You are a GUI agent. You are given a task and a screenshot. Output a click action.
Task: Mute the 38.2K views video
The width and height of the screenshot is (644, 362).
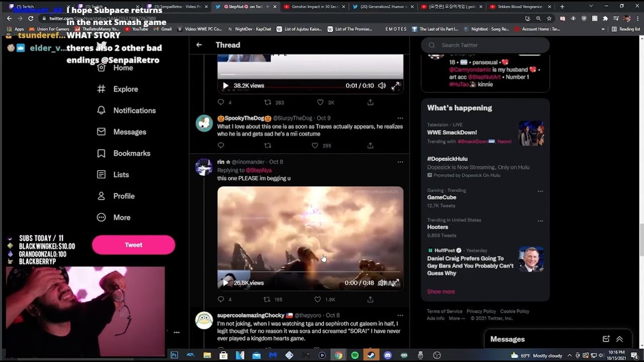coord(382,85)
